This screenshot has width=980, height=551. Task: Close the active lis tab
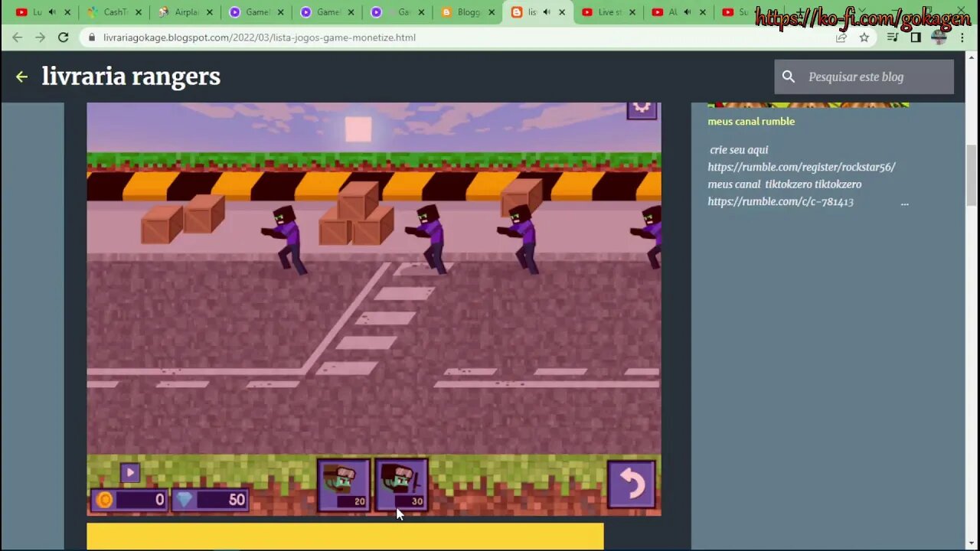tap(562, 12)
